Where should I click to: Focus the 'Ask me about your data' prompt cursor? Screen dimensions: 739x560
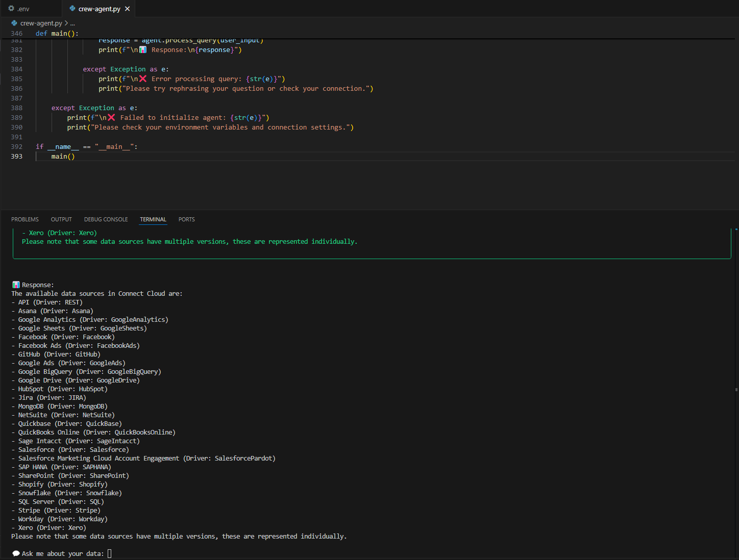pos(109,553)
